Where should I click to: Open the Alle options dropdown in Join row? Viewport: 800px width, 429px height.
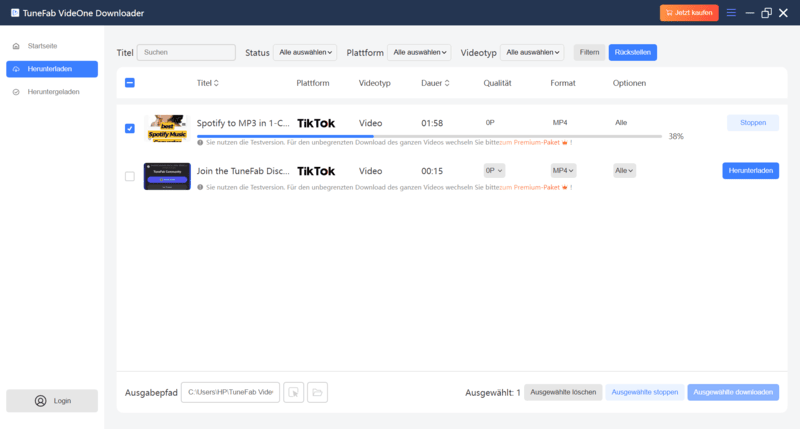click(x=623, y=170)
